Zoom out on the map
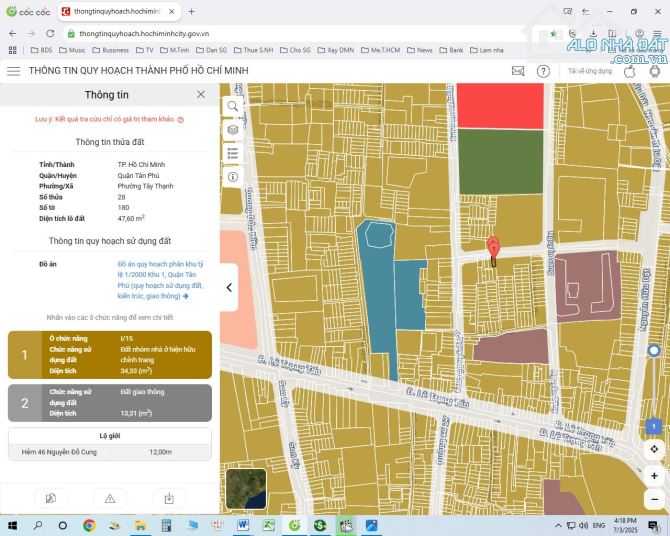The height and width of the screenshot is (536, 670). pos(654,499)
